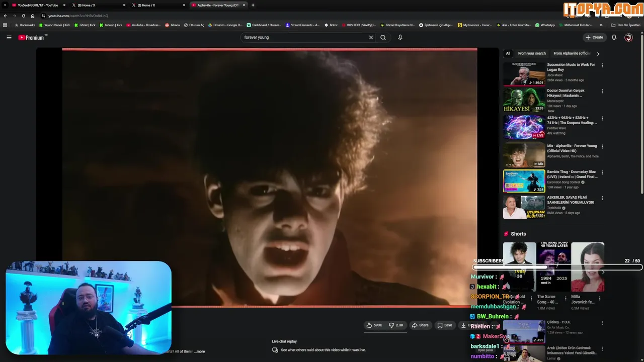Switch to the YouSeeBIGGIRL YouTube tab

[x=38, y=5]
